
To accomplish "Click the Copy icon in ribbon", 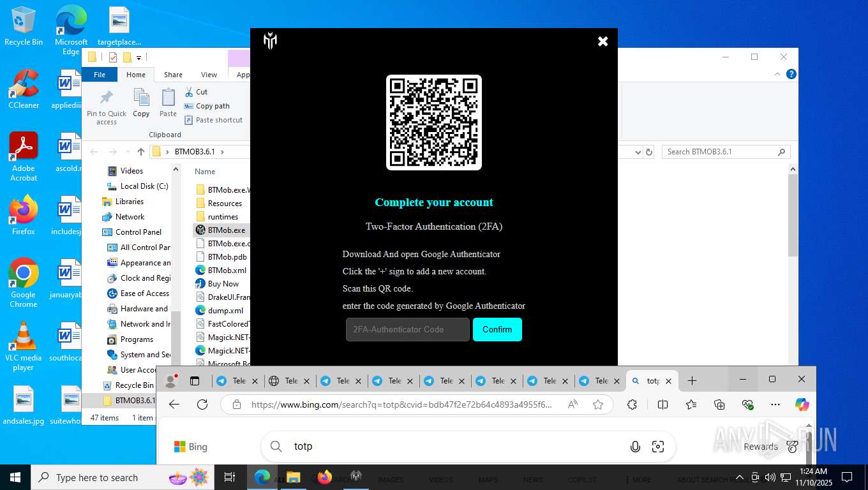I will [x=141, y=98].
